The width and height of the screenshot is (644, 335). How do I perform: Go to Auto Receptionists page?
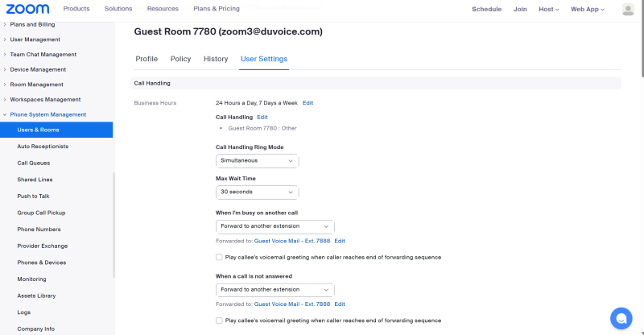(43, 147)
